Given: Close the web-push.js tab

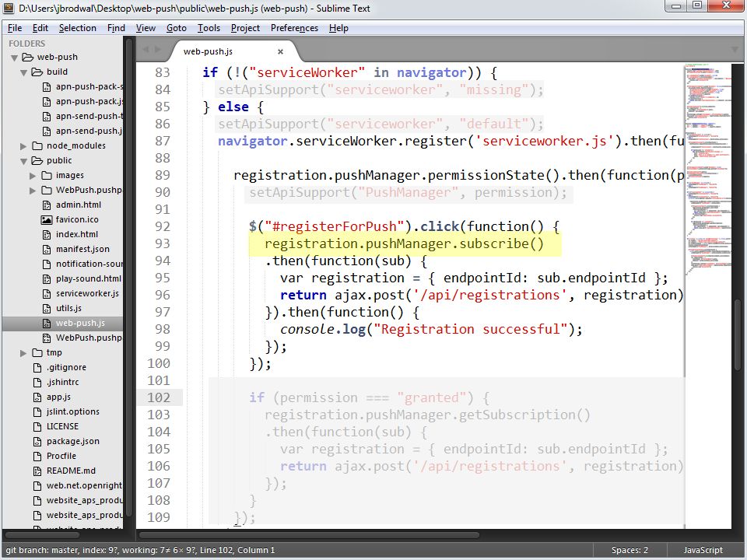Looking at the screenshot, I should point(281,51).
